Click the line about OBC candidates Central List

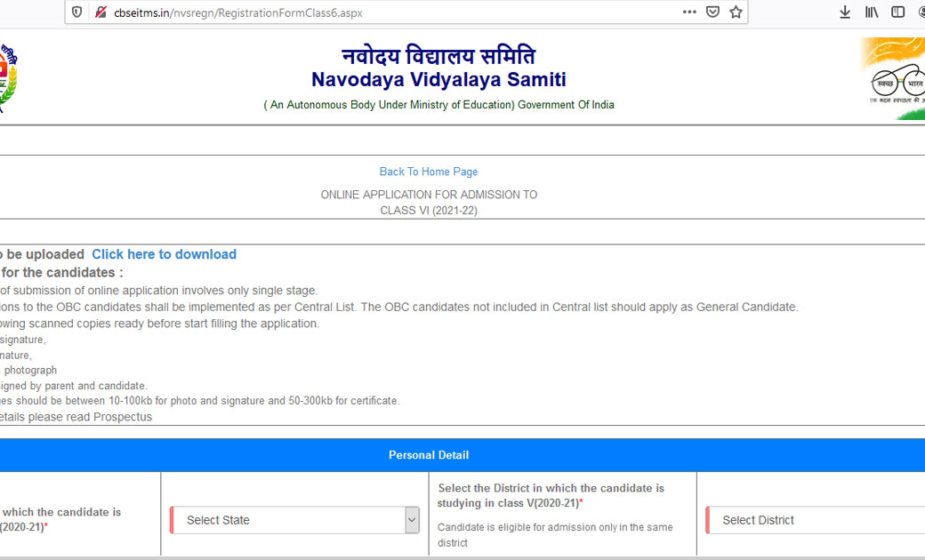[398, 308]
